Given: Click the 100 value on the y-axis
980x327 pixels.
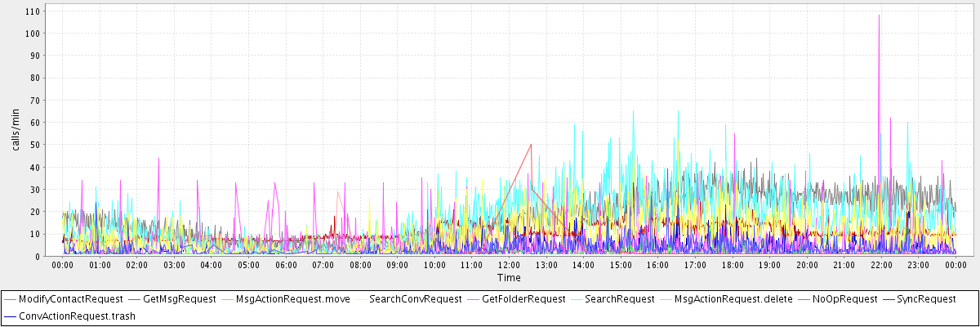Looking at the screenshot, I should coord(33,34).
